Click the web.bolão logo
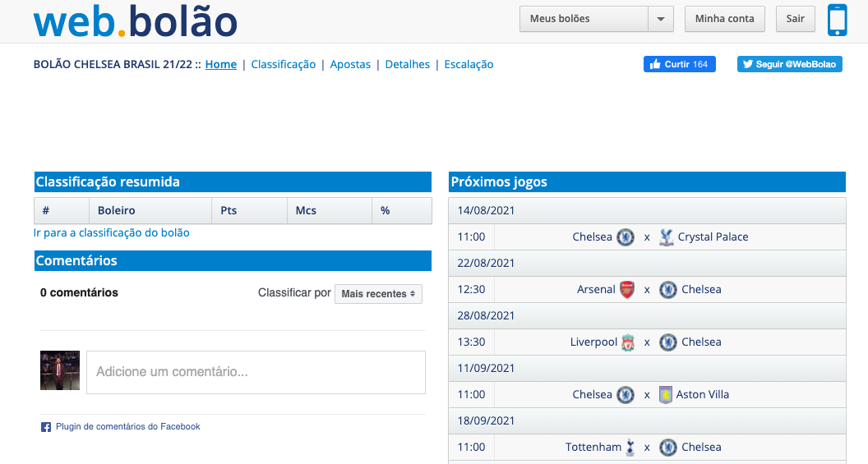This screenshot has height=464, width=868. pos(136,21)
